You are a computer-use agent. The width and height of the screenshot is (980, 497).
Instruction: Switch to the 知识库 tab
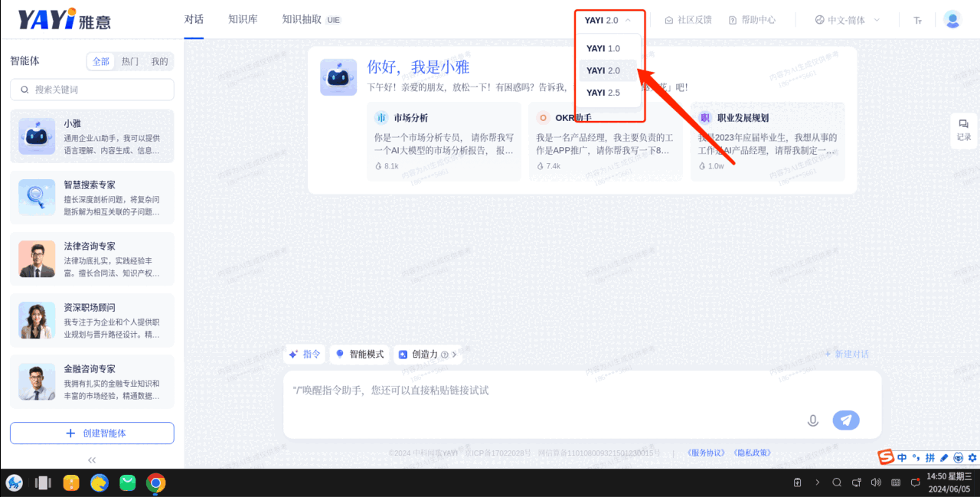click(243, 19)
